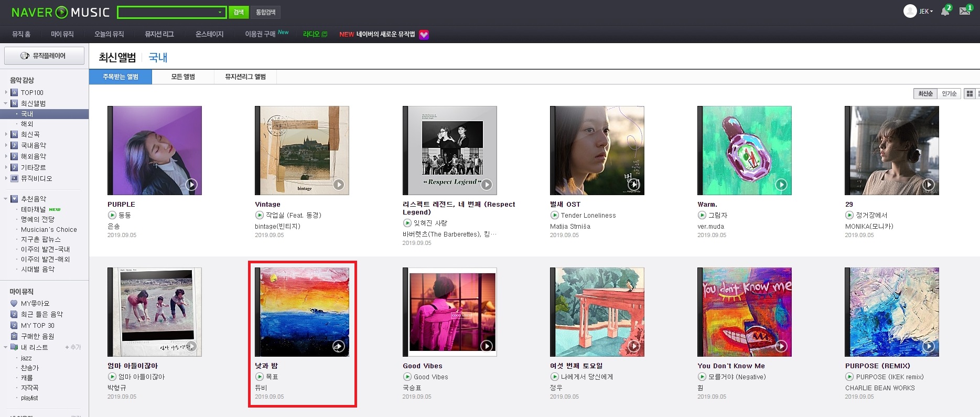Screen dimensions: 980x417
Task: Open the notifications bell icon
Action: click(945, 11)
